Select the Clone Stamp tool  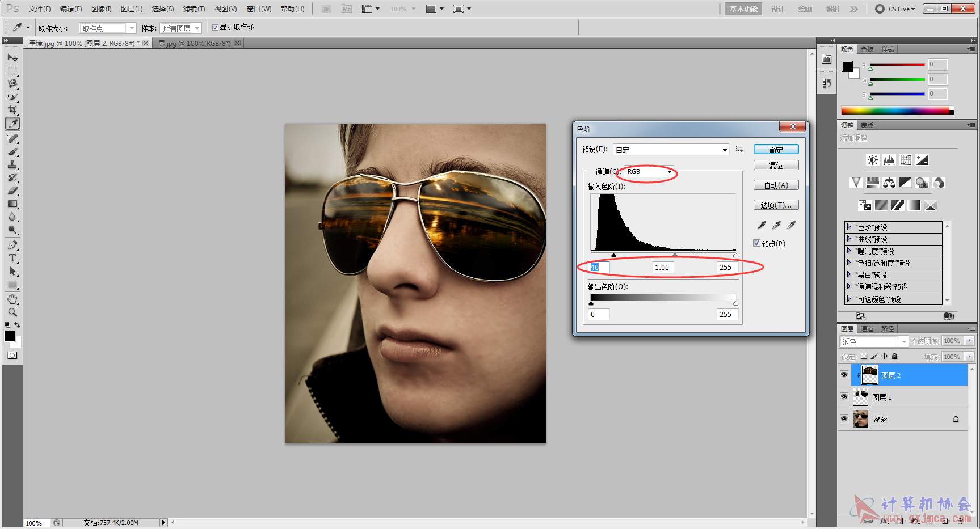[12, 164]
